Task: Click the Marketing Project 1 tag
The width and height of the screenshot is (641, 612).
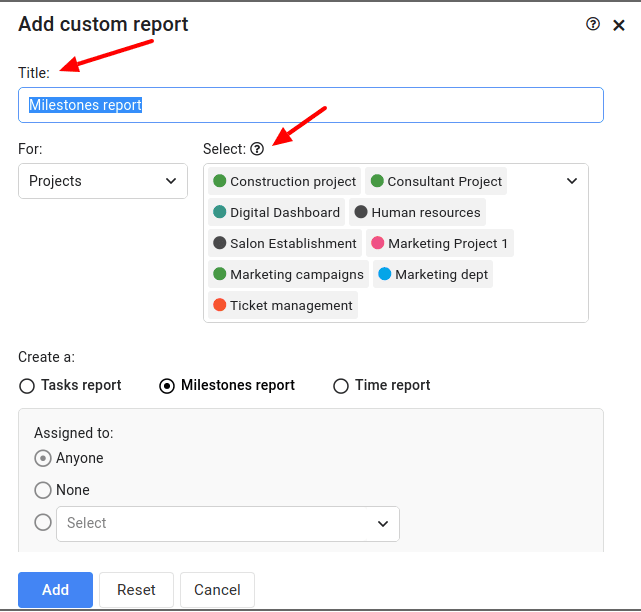Action: click(439, 243)
